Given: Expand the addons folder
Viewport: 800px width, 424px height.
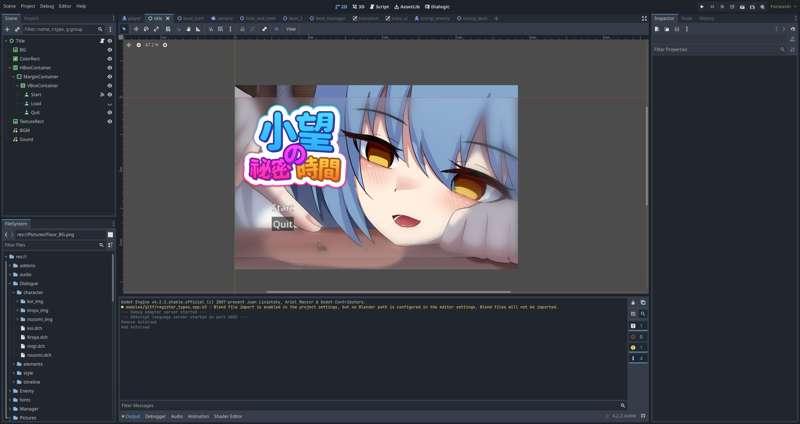Looking at the screenshot, I should 10,266.
